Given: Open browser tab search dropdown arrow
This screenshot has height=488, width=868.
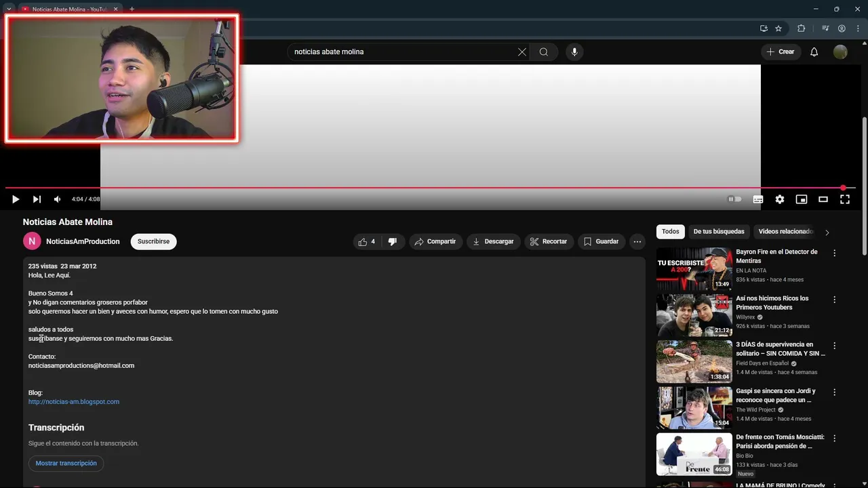Looking at the screenshot, I should (9, 9).
